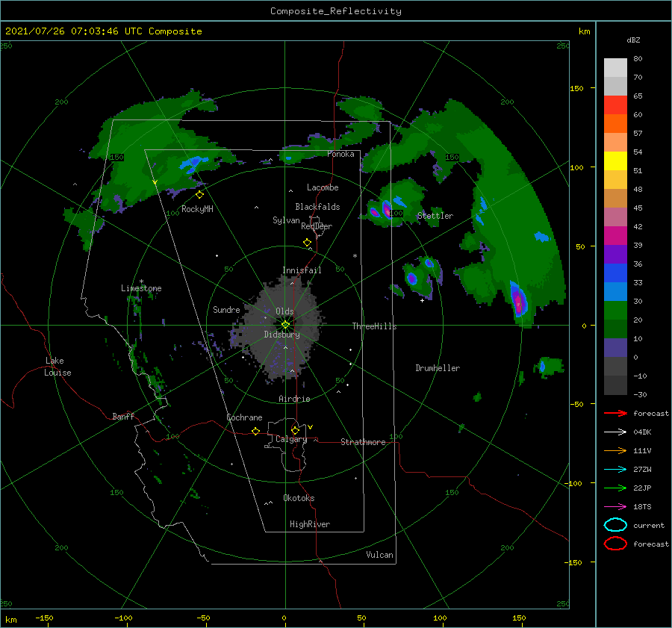Viewport: 672px width, 628px height.
Task: Click the Drumheller town label
Action: click(x=438, y=368)
